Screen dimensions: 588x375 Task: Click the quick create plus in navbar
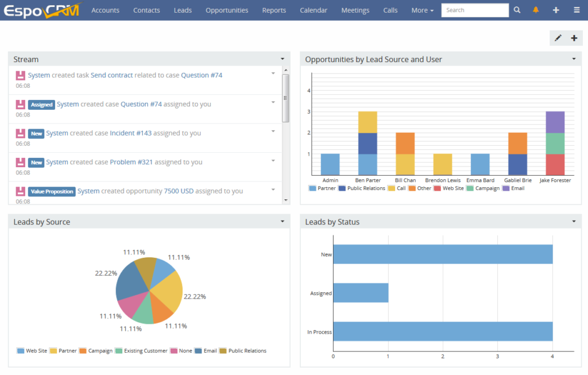tap(556, 10)
